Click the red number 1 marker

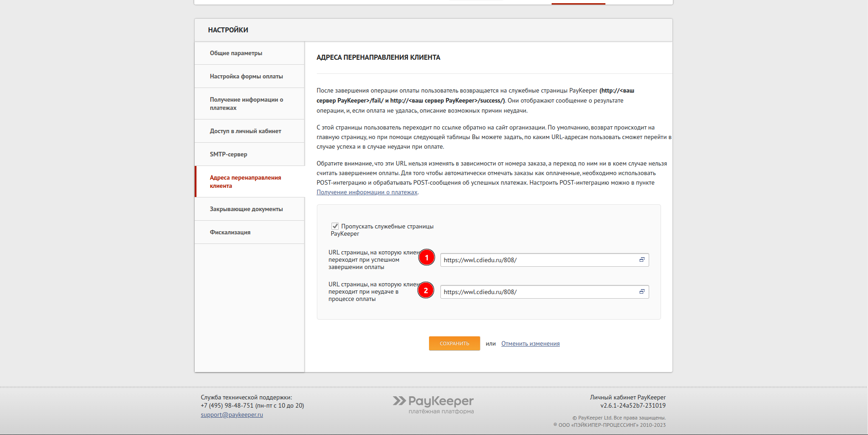point(427,258)
